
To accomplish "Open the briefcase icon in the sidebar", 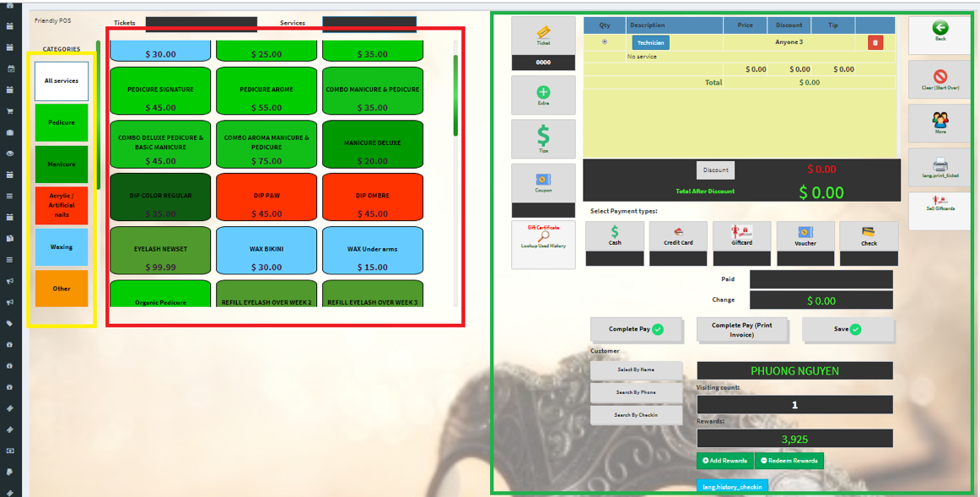I will pos(10,132).
